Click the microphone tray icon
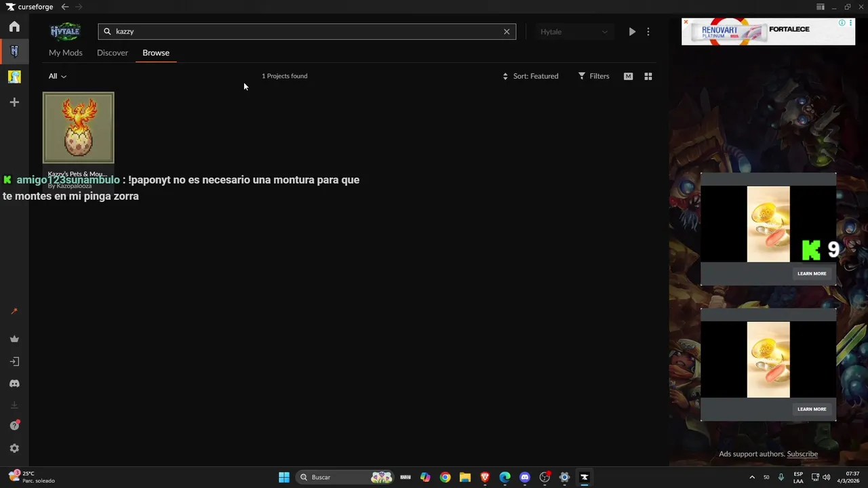868x488 pixels. tap(781, 477)
